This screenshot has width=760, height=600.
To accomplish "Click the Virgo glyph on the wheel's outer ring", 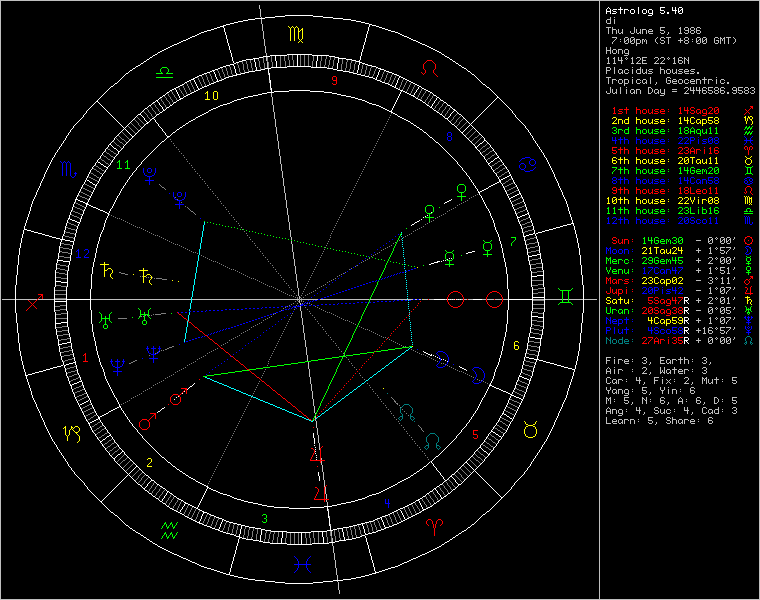I will coord(297,35).
